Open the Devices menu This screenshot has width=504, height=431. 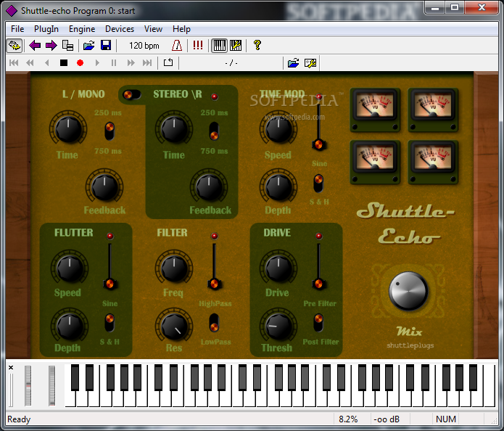120,29
